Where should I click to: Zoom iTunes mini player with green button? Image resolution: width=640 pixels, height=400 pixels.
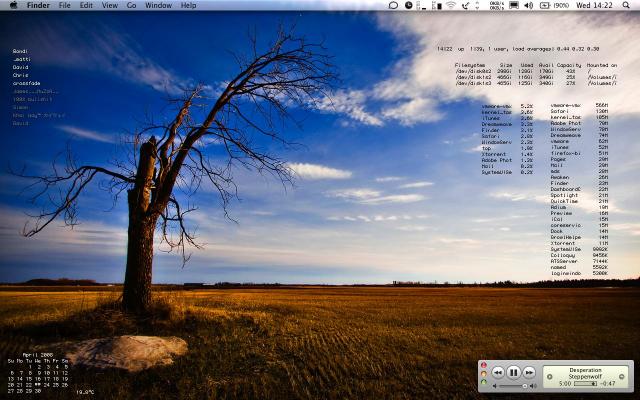pos(484,382)
